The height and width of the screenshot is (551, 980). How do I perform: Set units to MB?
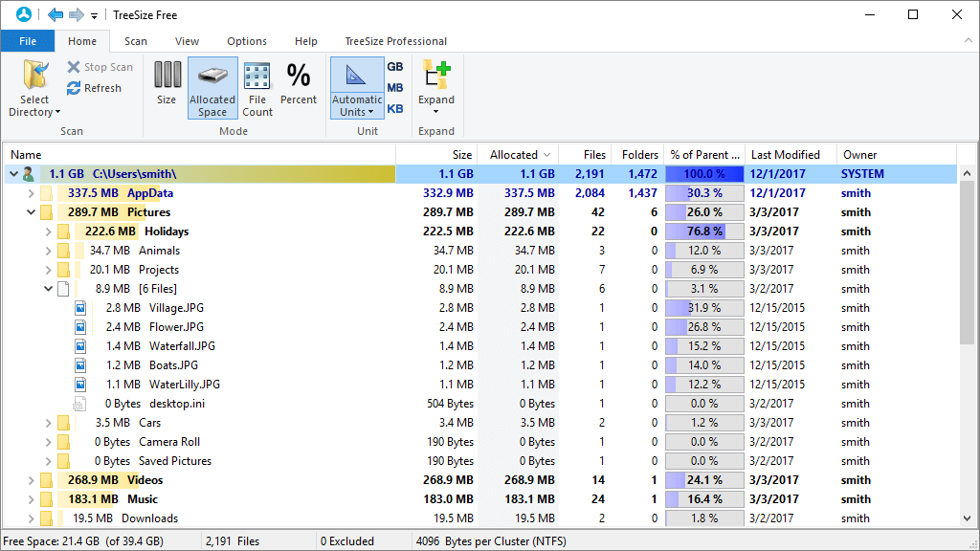(x=394, y=87)
